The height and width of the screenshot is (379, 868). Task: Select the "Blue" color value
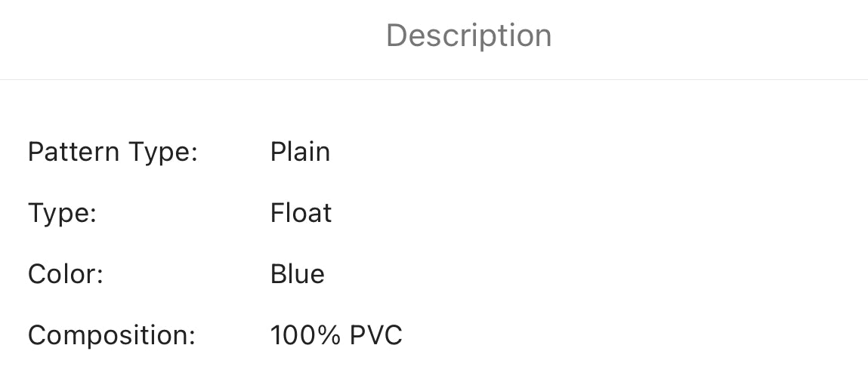tap(297, 274)
